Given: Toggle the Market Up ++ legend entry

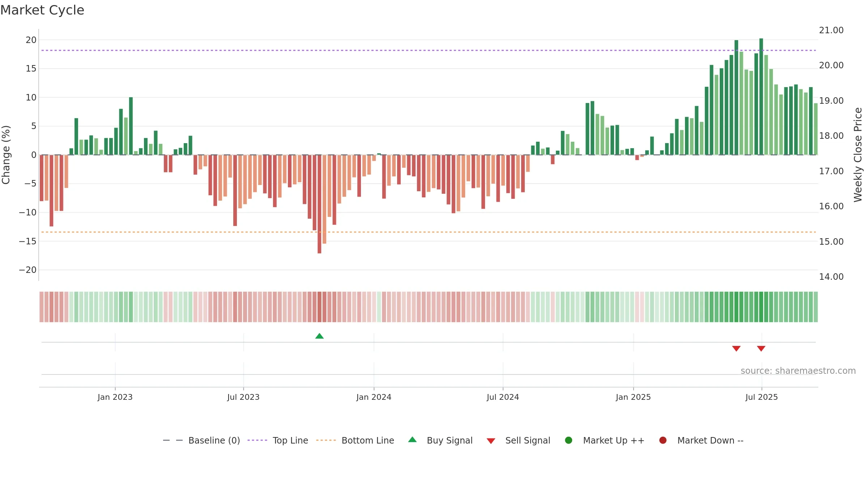Looking at the screenshot, I should 605,440.
